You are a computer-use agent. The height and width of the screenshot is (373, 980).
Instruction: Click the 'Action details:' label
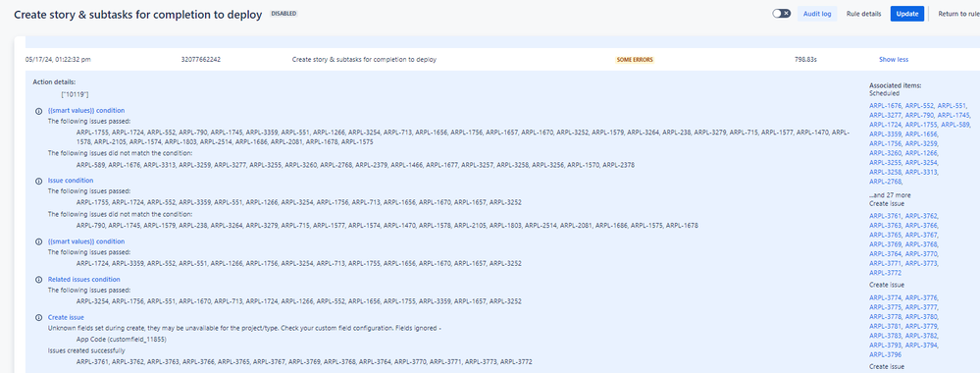[54, 82]
